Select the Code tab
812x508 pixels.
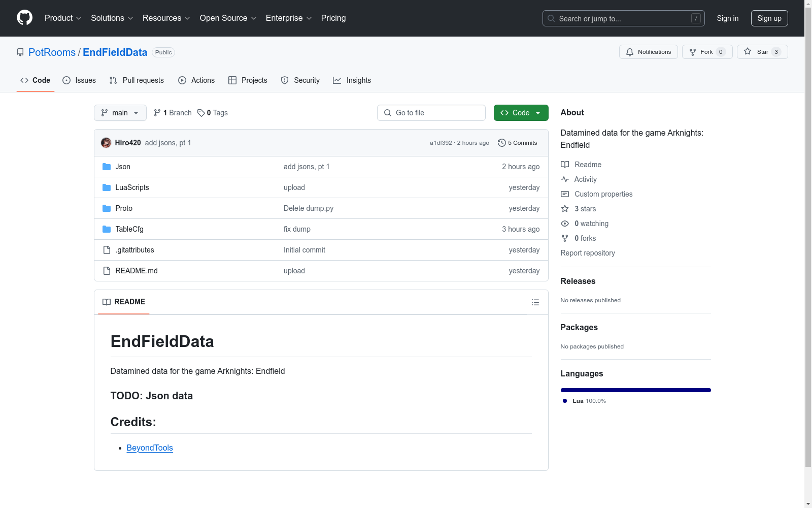(36, 80)
